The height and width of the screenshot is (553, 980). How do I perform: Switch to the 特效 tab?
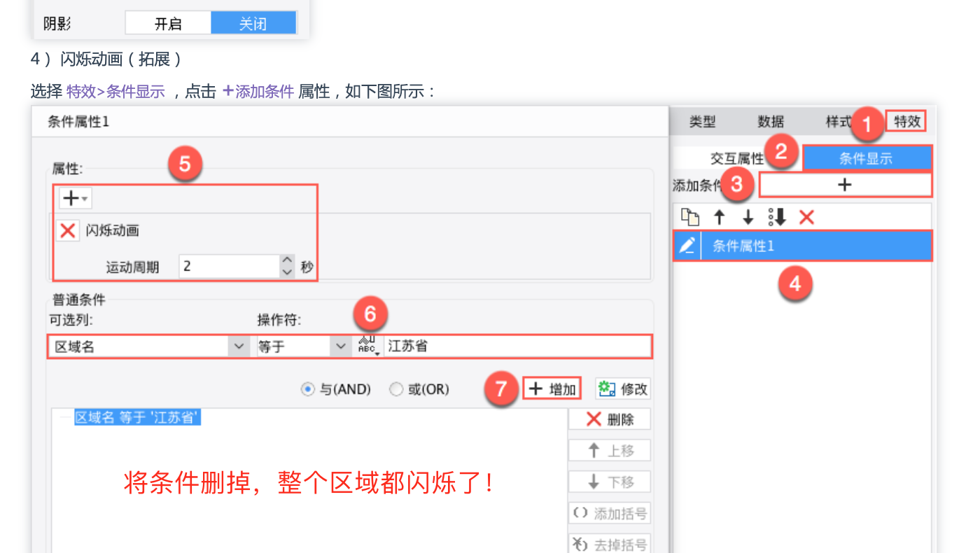[x=906, y=121]
